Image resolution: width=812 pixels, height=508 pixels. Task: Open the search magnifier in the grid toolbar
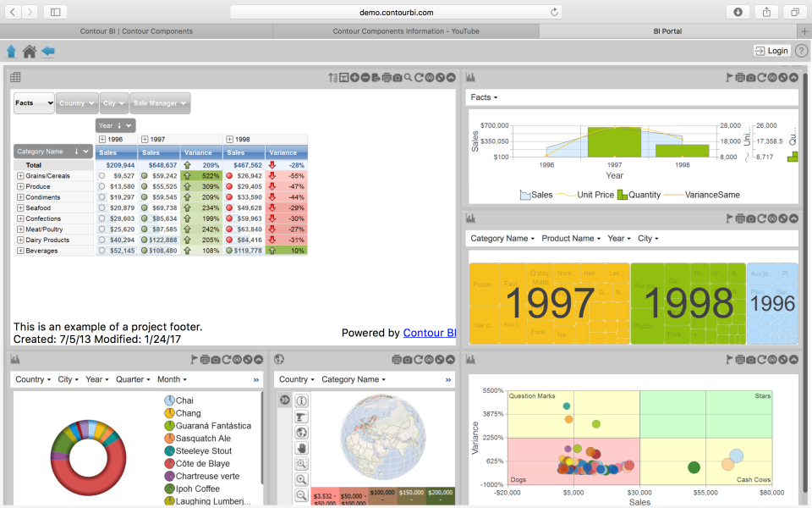coord(408,77)
